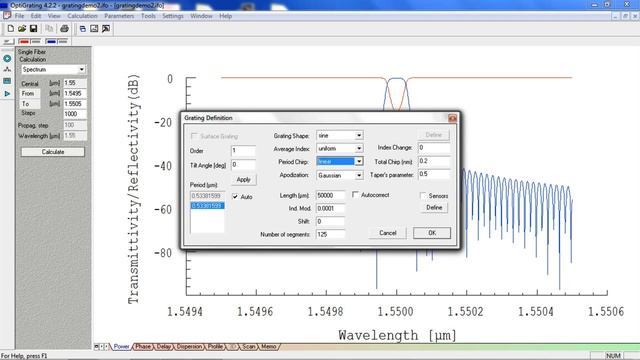Open the File menu
The width and height of the screenshot is (640, 360).
tap(19, 16)
